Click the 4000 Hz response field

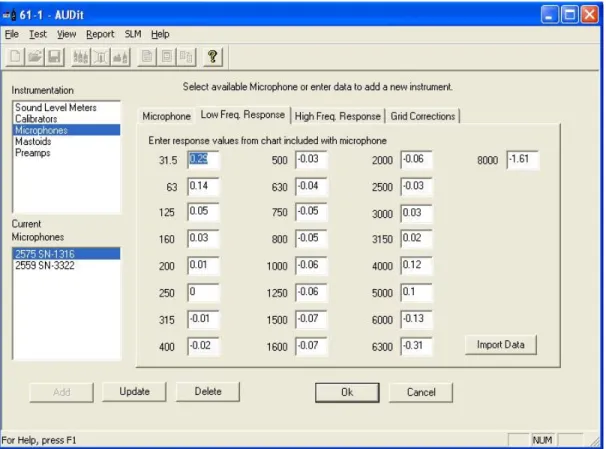point(417,265)
